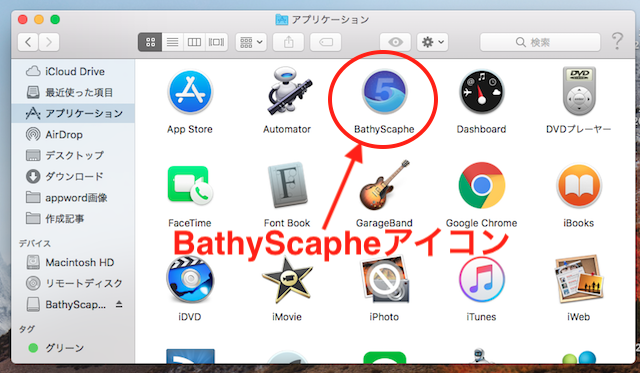Image resolution: width=640 pixels, height=373 pixels.
Task: Select Macintosh HD under devices
Action: tap(73, 262)
